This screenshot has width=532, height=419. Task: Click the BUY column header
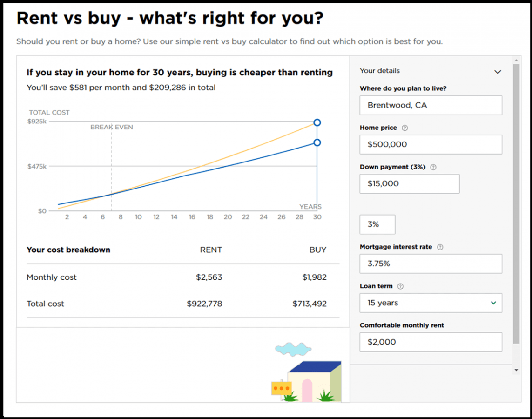318,250
